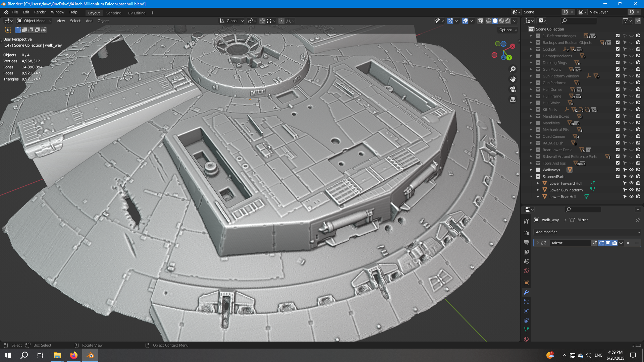The image size is (644, 362).
Task: Open the World properties tab
Action: click(x=526, y=271)
